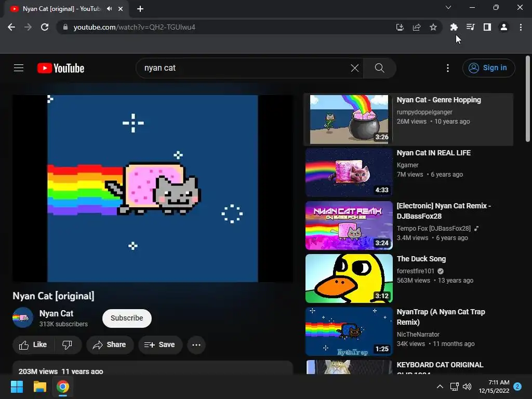This screenshot has height=399, width=532.
Task: Open Nyan Cat IN REAL LIFE thumbnail
Action: (x=349, y=172)
